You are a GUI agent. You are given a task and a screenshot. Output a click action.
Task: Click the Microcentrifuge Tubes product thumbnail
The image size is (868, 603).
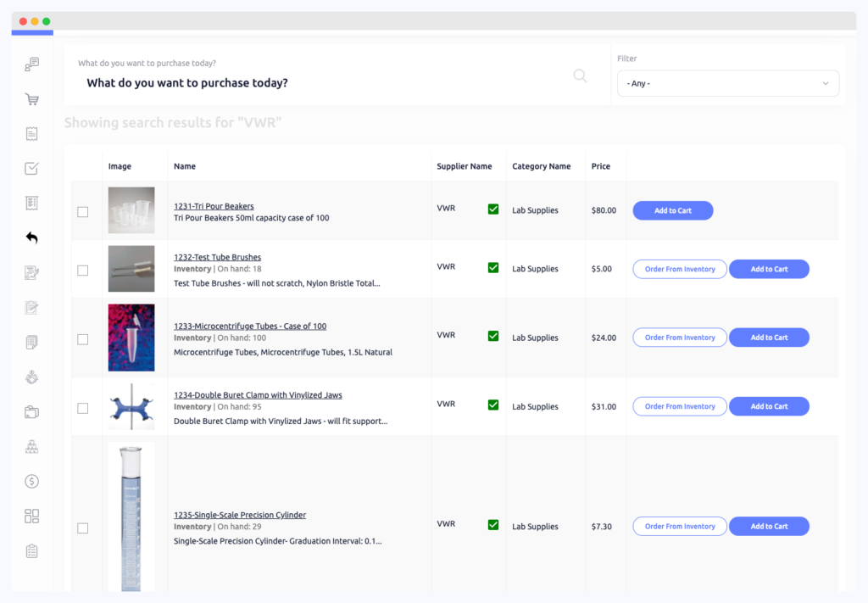131,338
